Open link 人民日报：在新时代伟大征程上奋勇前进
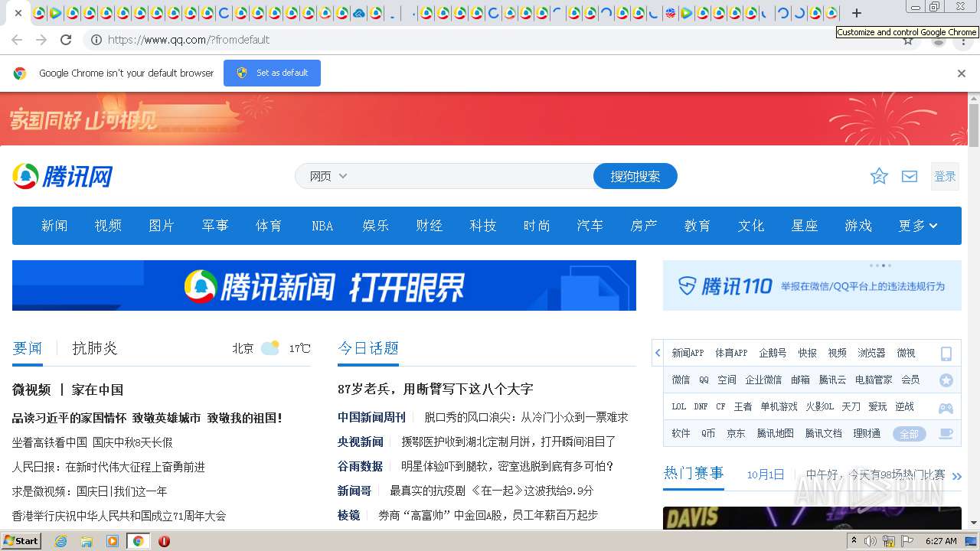Viewport: 980px width, 551px height. tap(109, 467)
